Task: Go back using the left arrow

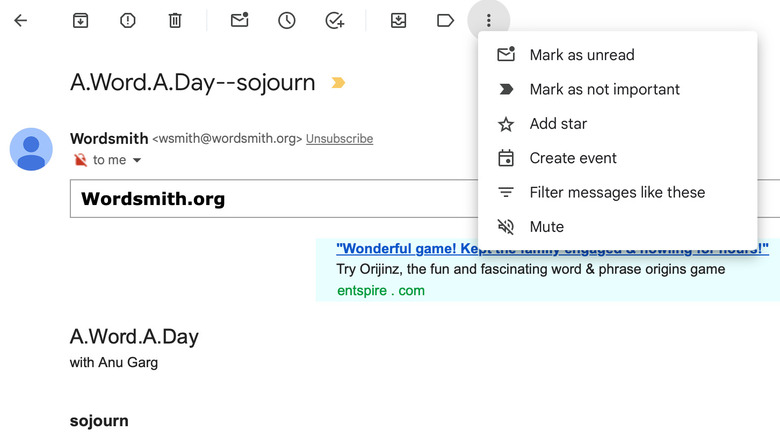Action: (20, 20)
